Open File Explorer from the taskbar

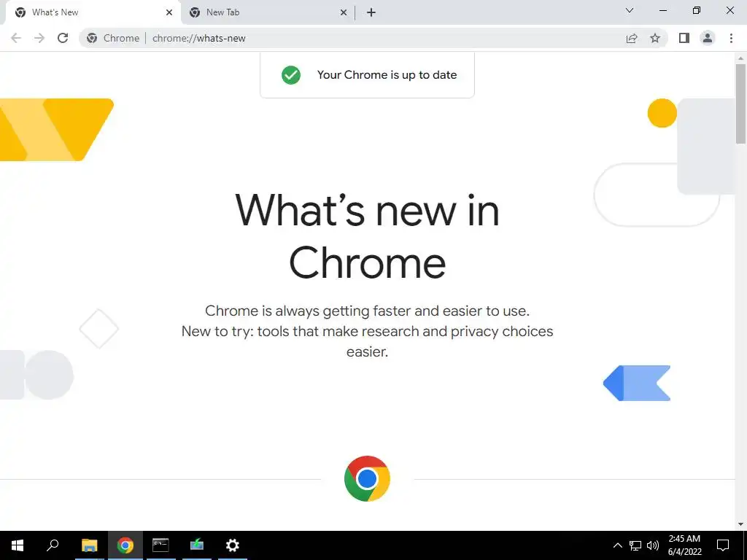coord(89,545)
